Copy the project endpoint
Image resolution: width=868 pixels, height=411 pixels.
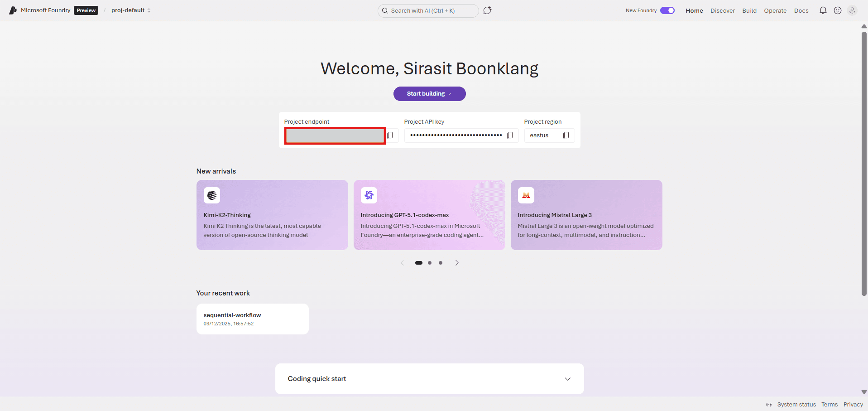pyautogui.click(x=390, y=135)
